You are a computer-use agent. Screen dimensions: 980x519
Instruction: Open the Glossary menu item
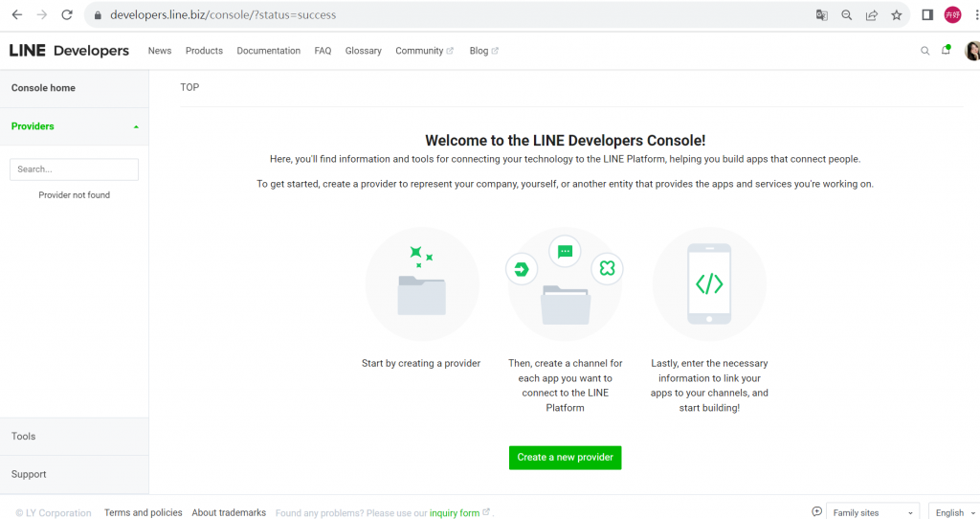pos(363,51)
